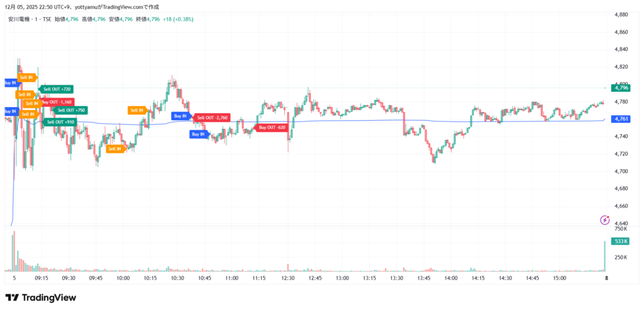
Task: Select the "Sell OUT +750" marker
Action: (x=70, y=110)
